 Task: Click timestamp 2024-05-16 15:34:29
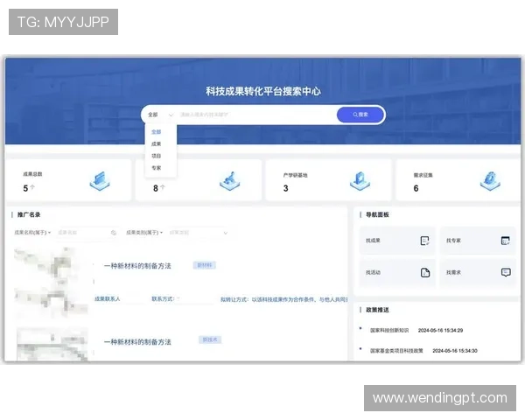[x=441, y=330]
